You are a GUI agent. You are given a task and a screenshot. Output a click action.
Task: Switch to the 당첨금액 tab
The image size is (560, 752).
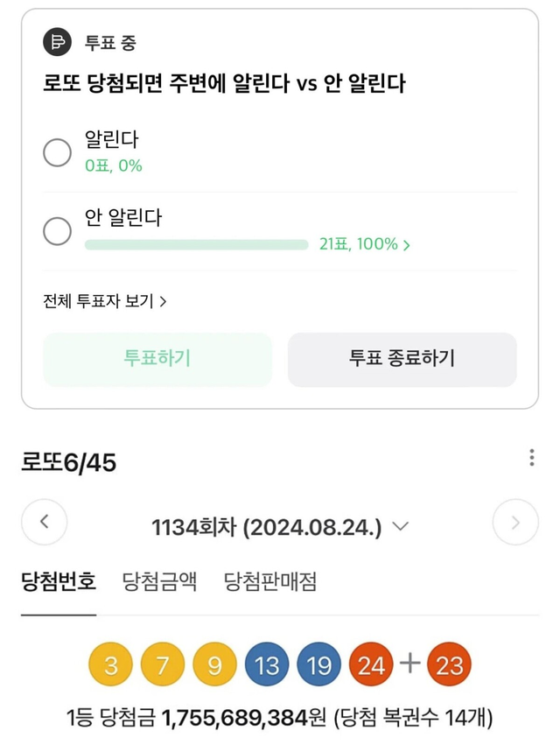160,580
